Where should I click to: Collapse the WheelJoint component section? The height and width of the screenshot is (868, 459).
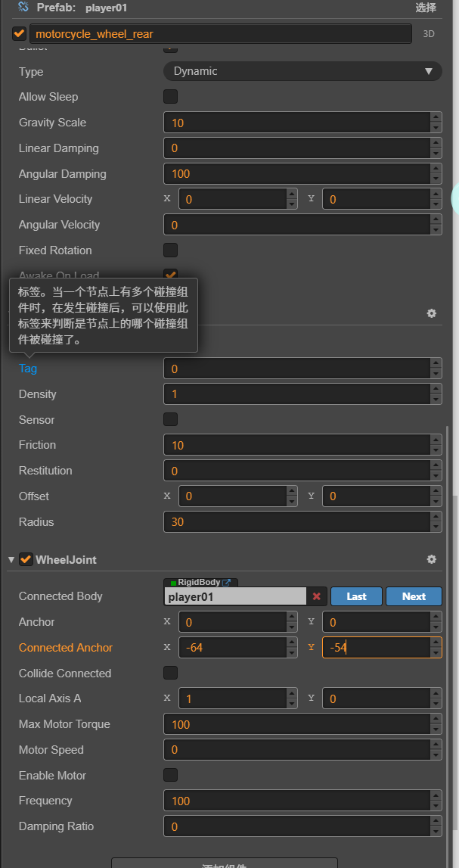pyautogui.click(x=11, y=560)
